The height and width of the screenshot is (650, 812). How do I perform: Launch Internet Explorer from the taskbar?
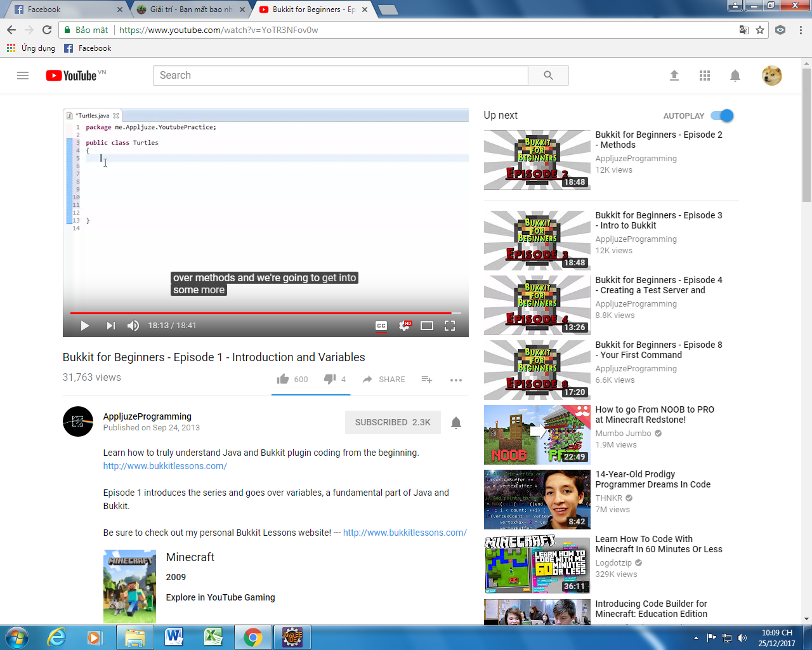pyautogui.click(x=56, y=637)
